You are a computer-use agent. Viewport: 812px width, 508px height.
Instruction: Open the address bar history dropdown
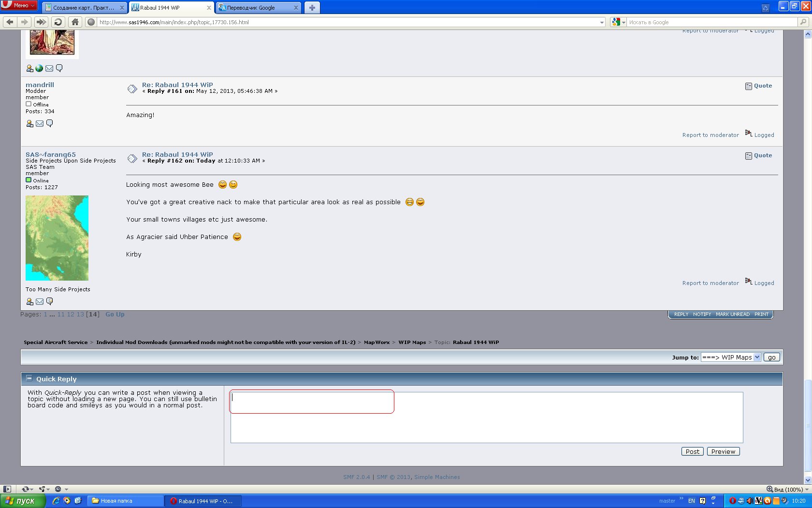point(602,22)
